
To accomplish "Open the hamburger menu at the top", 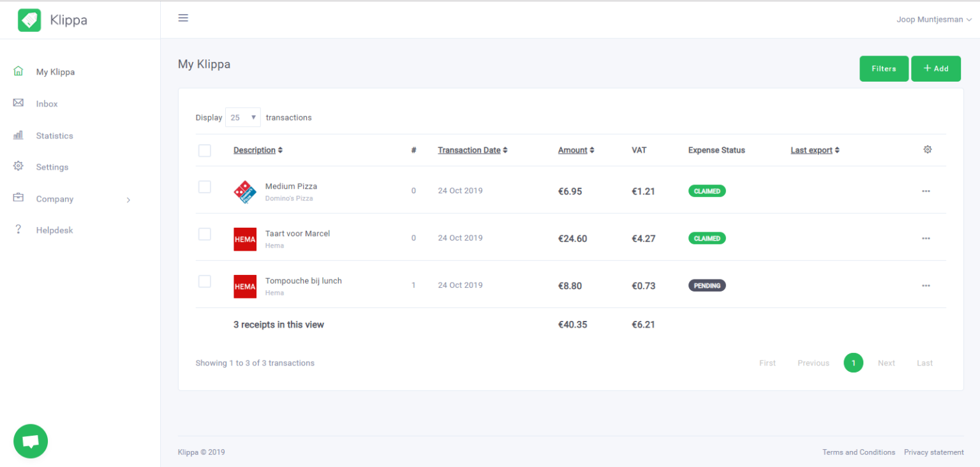I will tap(183, 17).
